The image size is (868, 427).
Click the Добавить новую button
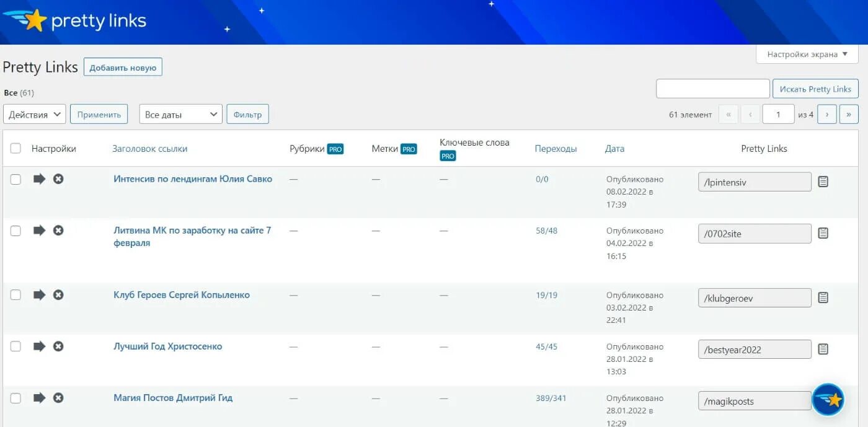[x=123, y=67]
